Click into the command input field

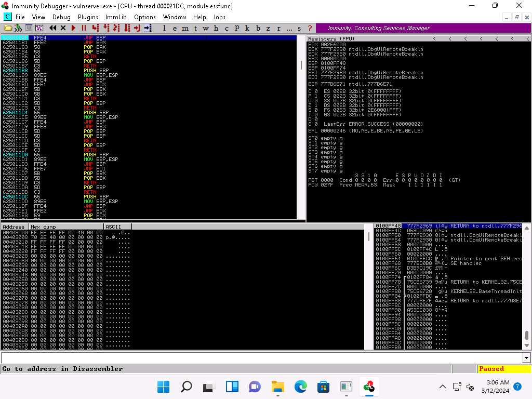(260, 358)
